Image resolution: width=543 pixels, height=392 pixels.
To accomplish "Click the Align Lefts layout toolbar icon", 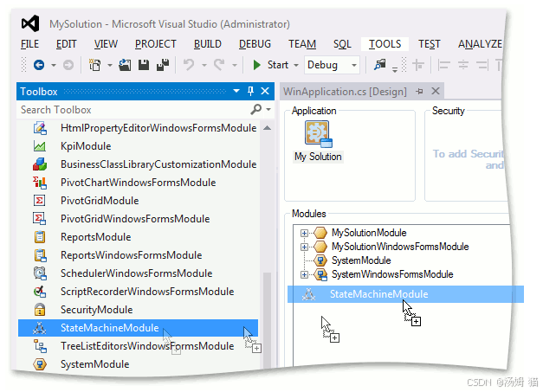I will point(444,65).
